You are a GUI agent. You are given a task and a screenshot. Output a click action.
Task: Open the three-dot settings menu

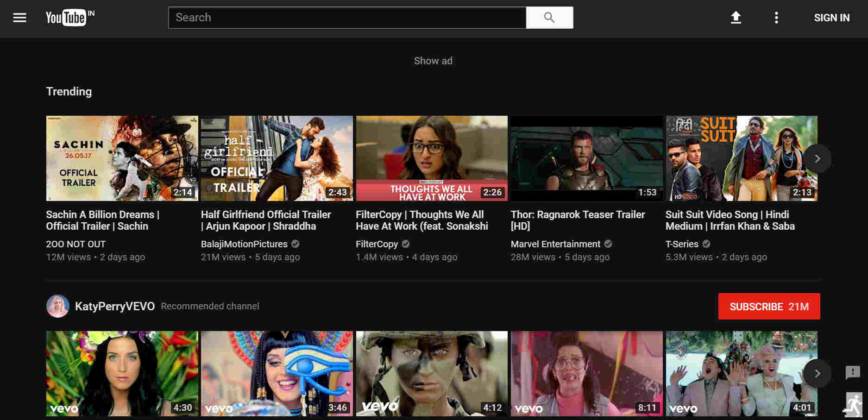[776, 18]
